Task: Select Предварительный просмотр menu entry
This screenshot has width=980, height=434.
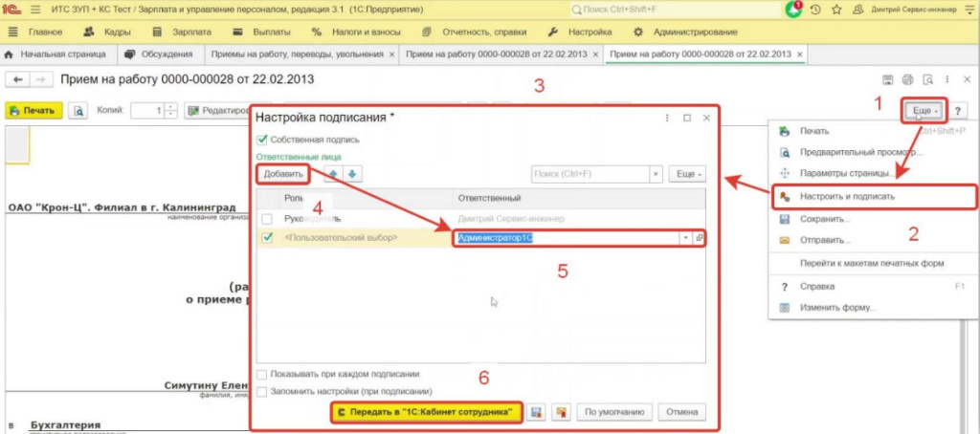Action: point(874,152)
